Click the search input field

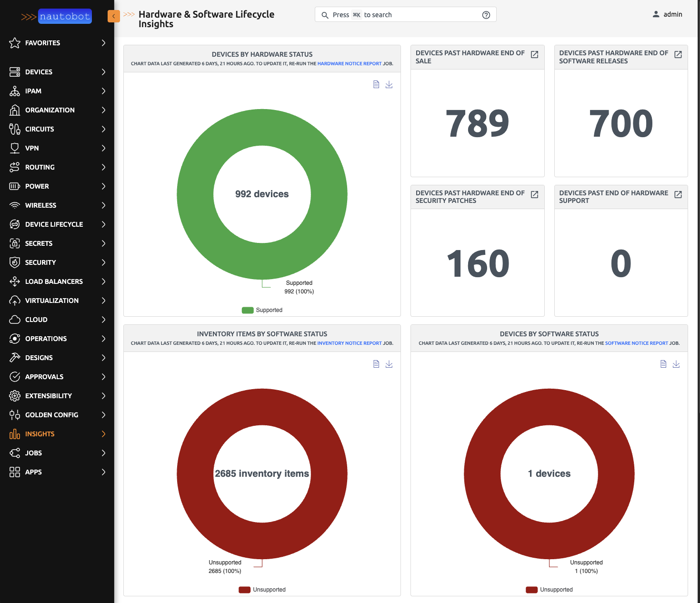[405, 15]
